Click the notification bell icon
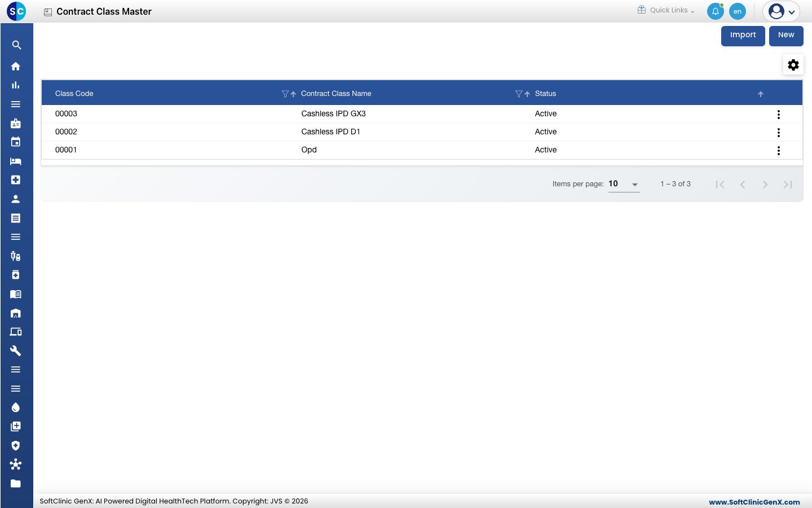The width and height of the screenshot is (812, 508). [716, 11]
